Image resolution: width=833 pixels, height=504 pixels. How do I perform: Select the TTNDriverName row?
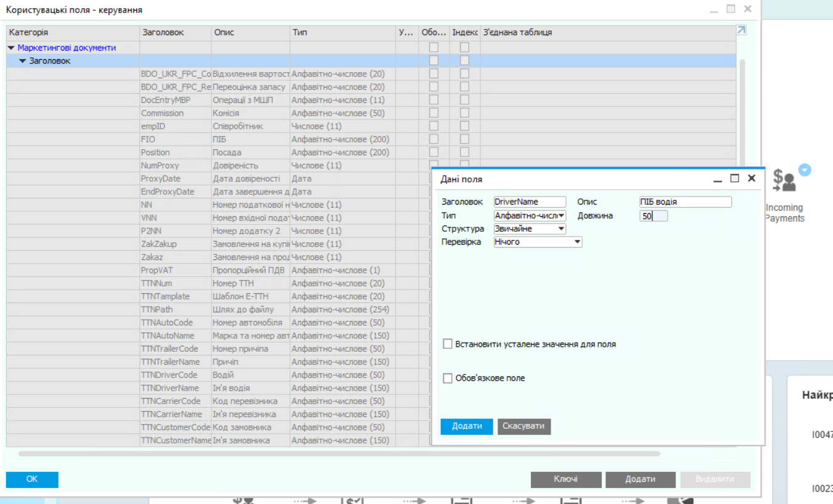(x=219, y=388)
